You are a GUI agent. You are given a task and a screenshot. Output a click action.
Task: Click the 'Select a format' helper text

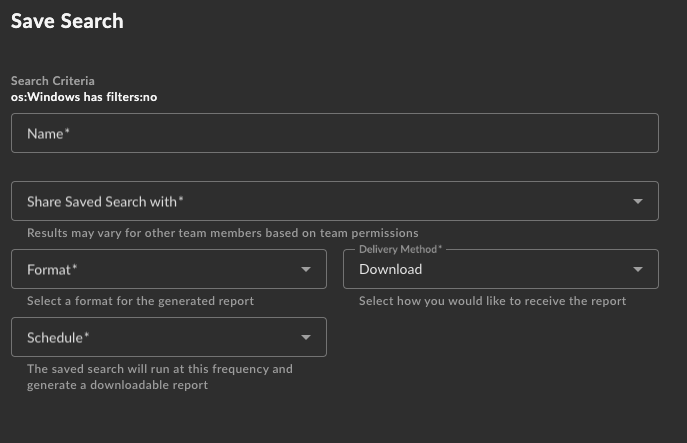[x=140, y=301]
